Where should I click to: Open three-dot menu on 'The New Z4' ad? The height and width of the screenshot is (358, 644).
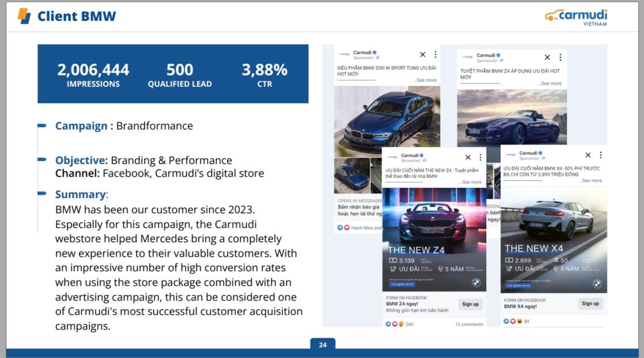[x=480, y=158]
